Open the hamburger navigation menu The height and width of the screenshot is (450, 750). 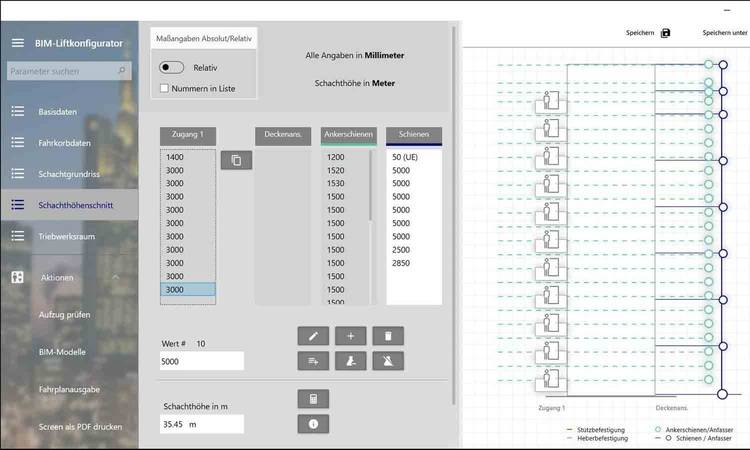17,43
